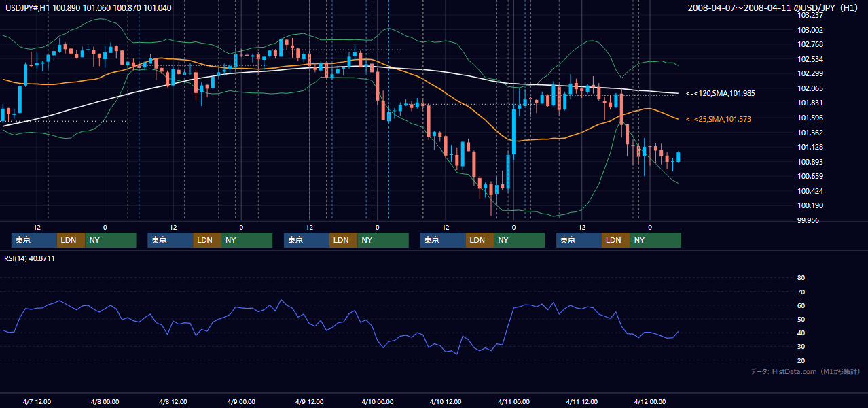This screenshot has height=408, width=868.
Task: Select price level 100.659 on axis
Action: click(810, 176)
